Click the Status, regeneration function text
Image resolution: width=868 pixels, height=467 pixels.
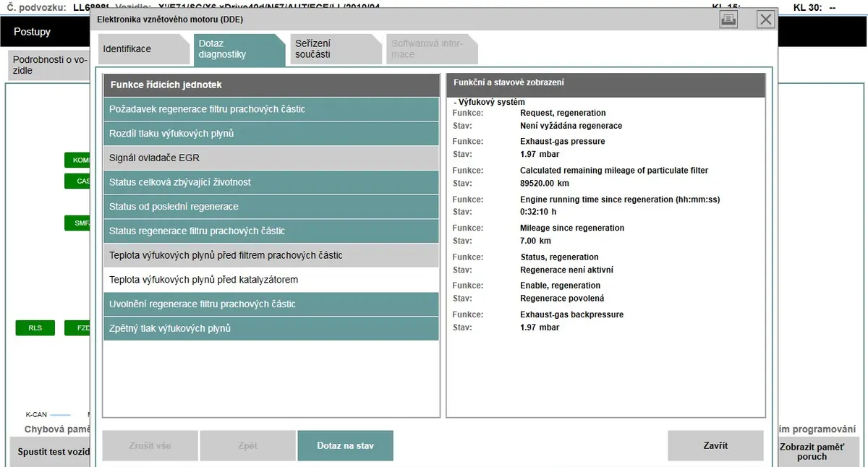point(560,257)
